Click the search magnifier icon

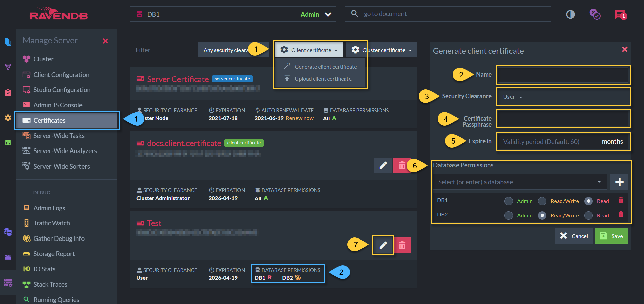click(x=354, y=14)
